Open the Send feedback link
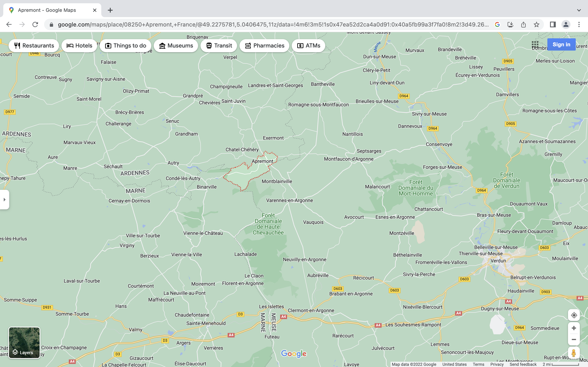Screen dimensions: 588x367 coord(523,364)
